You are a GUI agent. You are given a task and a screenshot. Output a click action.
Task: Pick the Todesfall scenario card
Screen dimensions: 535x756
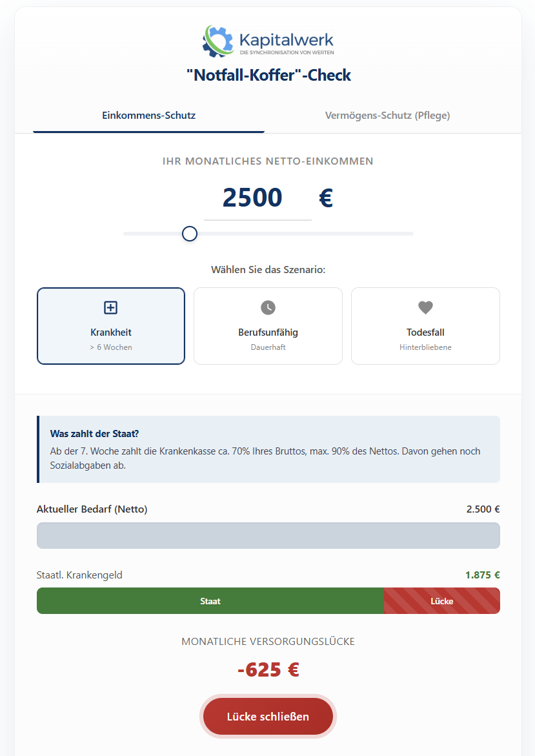tap(425, 326)
